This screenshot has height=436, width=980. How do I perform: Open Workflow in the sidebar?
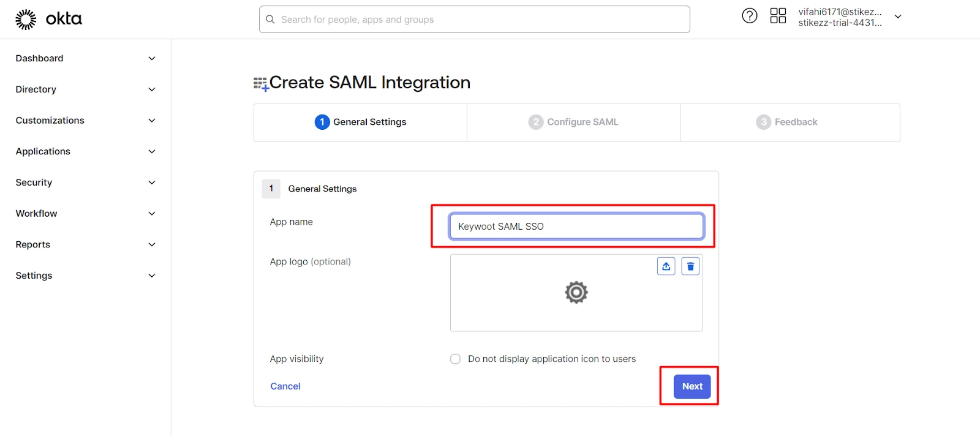pos(36,214)
